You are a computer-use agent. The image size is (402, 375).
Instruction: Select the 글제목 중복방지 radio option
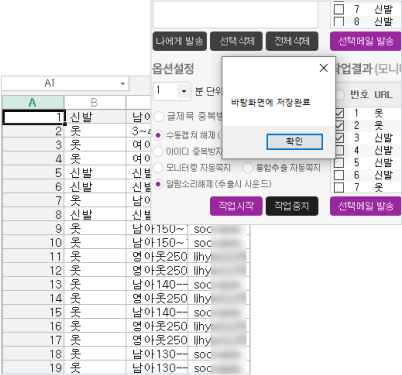(158, 116)
